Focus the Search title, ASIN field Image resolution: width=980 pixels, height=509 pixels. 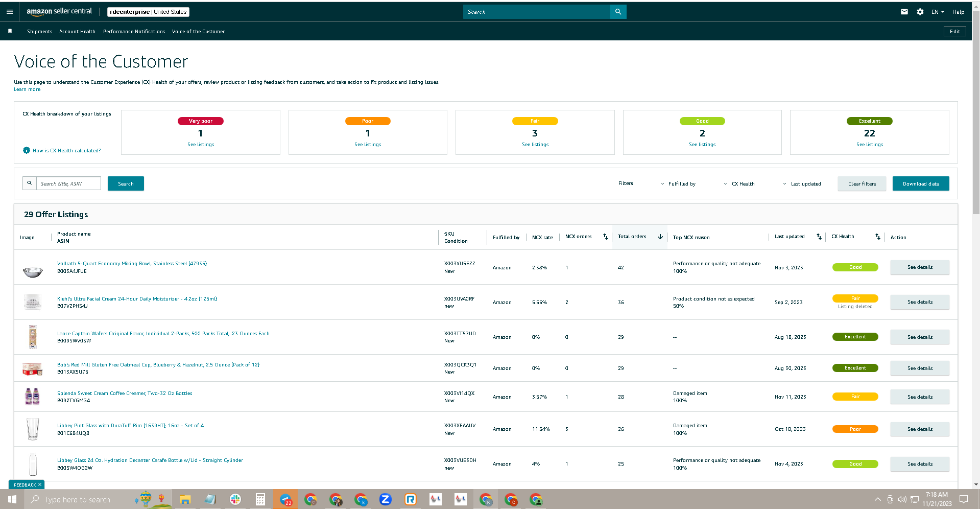point(68,183)
